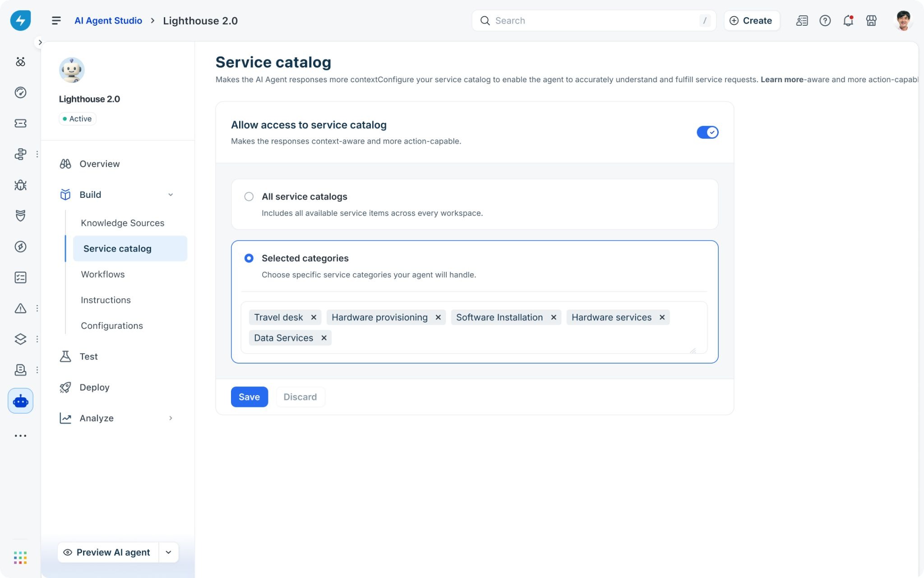The height and width of the screenshot is (578, 924).
Task: Click the AI agent robot icon in left rail
Action: coord(20,401)
